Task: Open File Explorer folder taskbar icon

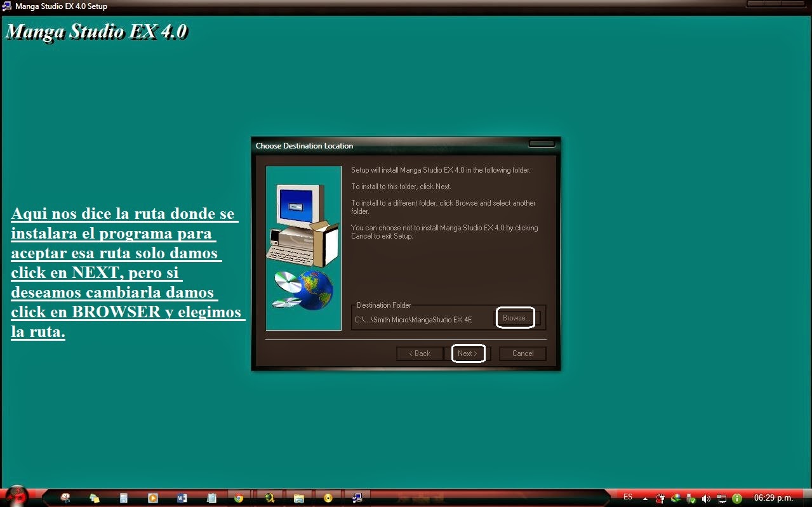Action: tap(299, 498)
